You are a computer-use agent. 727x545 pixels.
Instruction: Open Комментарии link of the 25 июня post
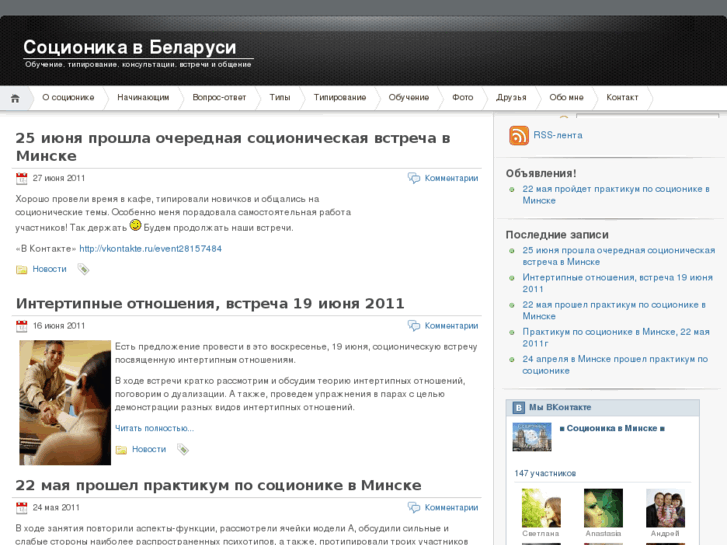pos(452,178)
